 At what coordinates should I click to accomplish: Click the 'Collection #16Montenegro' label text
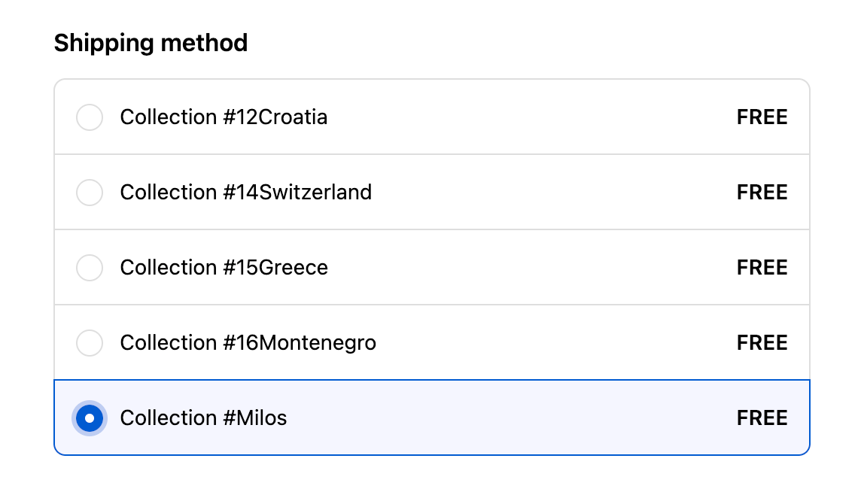tap(248, 343)
